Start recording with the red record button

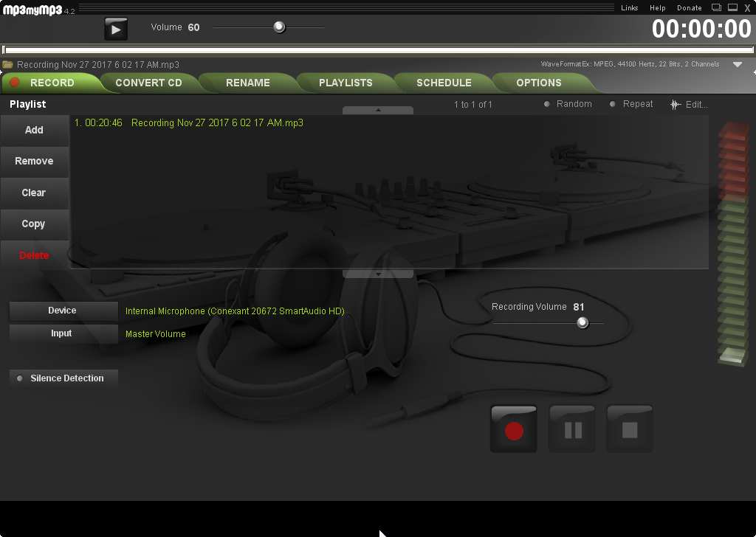click(x=514, y=429)
